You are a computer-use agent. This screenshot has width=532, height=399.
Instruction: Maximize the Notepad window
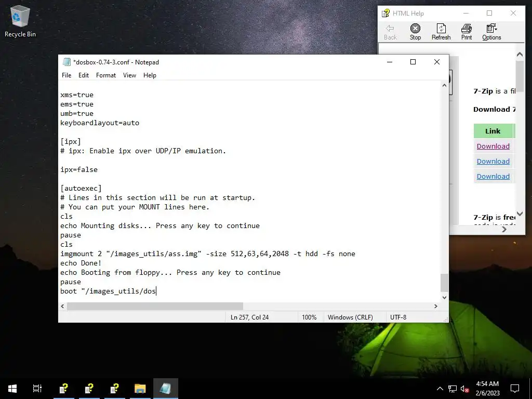(x=413, y=62)
